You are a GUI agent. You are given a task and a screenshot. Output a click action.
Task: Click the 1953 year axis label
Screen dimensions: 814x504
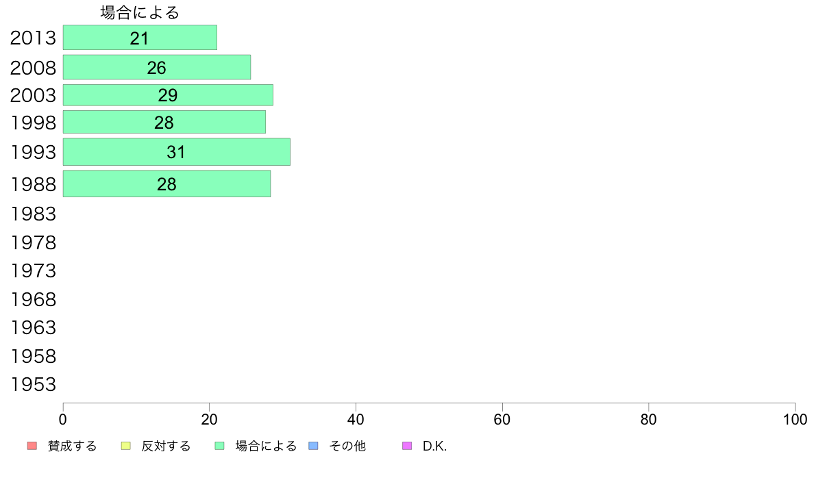[33, 385]
